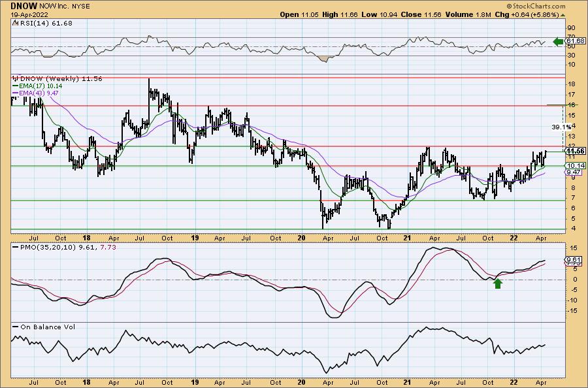Click the 18 price level on the price scale
Image resolution: width=588 pixels, height=388 pixels.
(x=572, y=84)
